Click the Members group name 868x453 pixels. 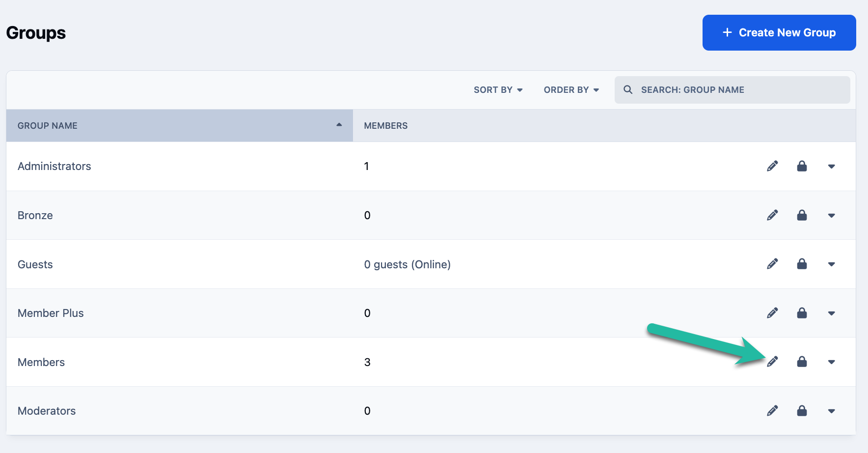click(41, 362)
